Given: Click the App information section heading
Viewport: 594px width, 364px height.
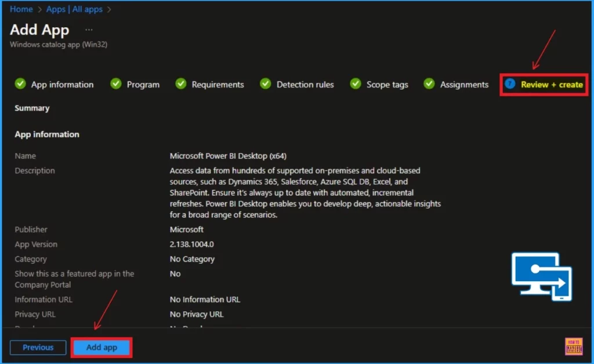Looking at the screenshot, I should tap(47, 134).
